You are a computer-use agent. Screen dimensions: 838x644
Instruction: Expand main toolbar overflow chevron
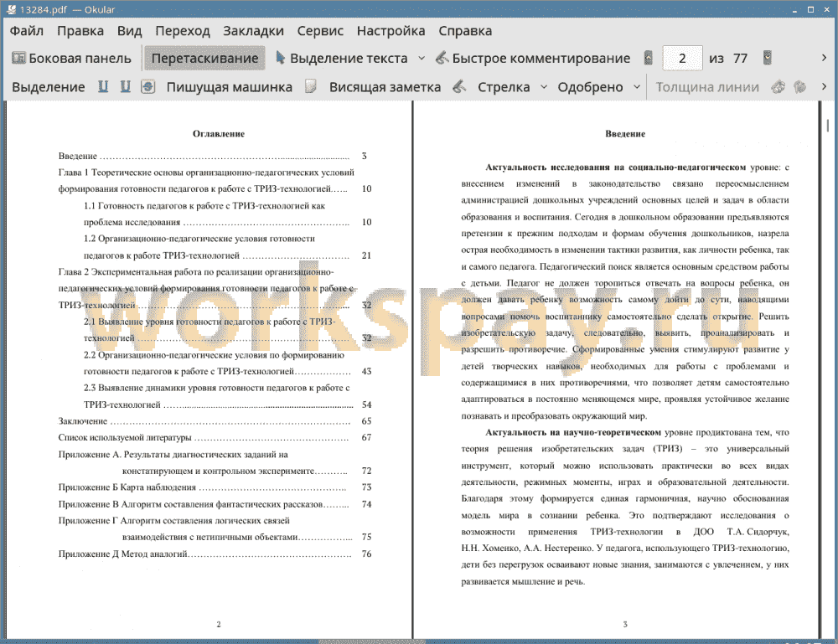click(x=824, y=58)
